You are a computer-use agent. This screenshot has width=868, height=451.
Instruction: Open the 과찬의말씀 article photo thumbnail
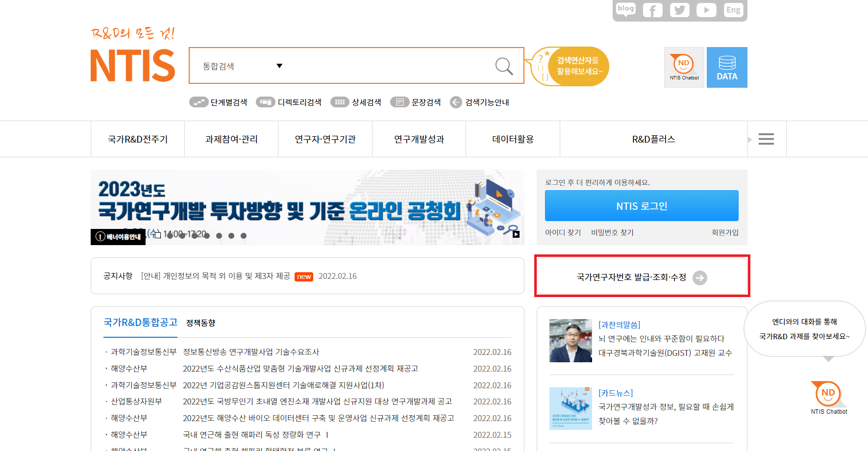(x=570, y=341)
